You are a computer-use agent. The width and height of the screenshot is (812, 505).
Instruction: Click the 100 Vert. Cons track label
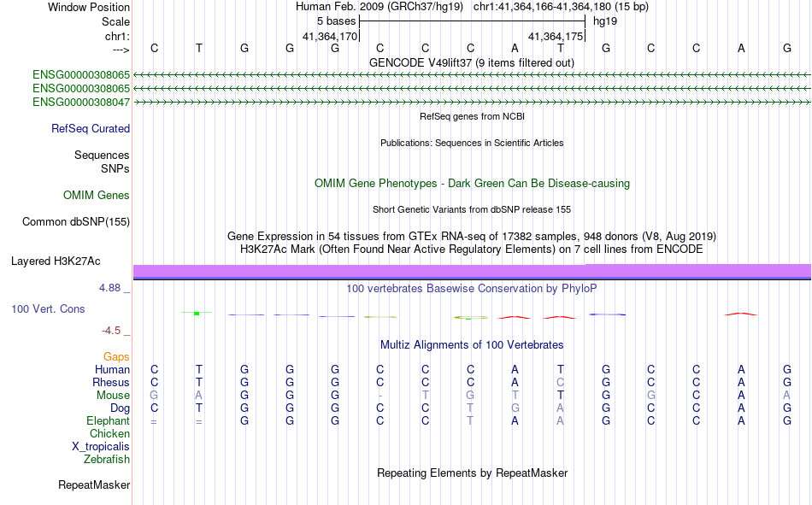(48, 308)
